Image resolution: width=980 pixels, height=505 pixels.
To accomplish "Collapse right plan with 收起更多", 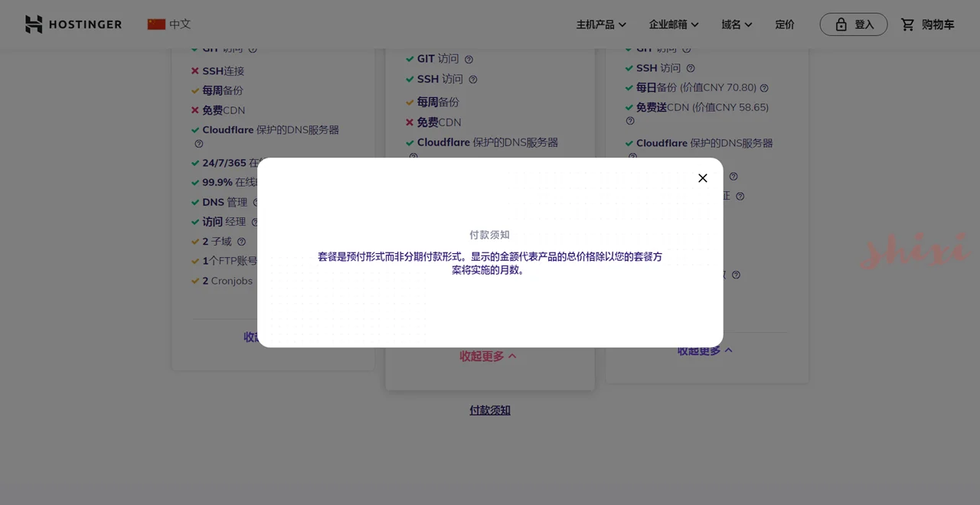I will [x=704, y=350].
